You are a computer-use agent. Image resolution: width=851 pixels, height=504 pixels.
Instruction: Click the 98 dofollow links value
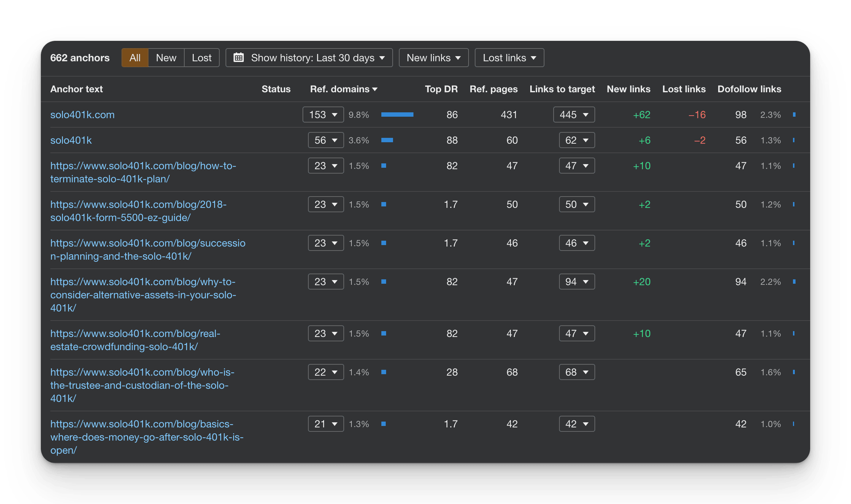[741, 115]
